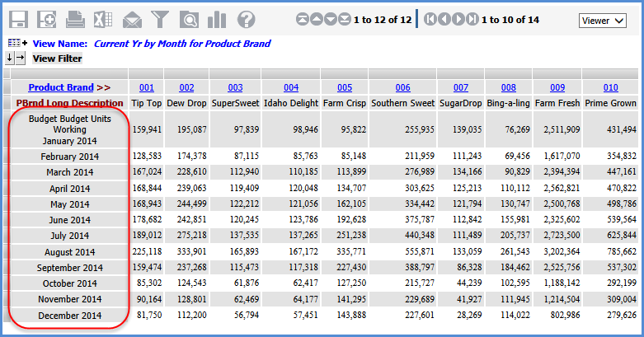644x337 pixels.
Task: Jump to the first page of columns
Action: (x=431, y=19)
